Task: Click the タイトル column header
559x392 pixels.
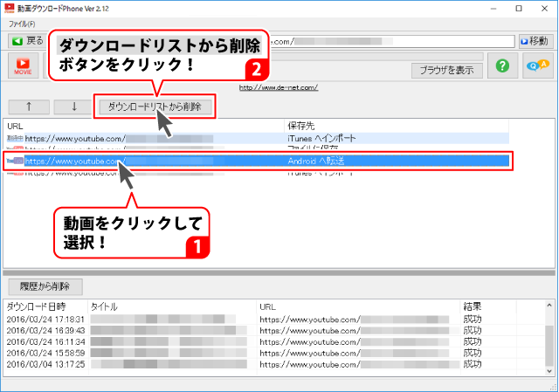Action: (172, 306)
